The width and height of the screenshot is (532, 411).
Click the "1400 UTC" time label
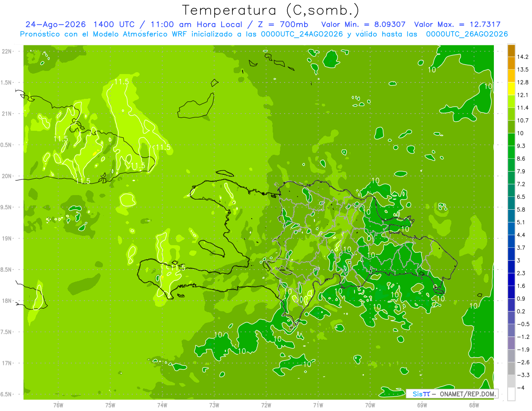tap(115, 24)
